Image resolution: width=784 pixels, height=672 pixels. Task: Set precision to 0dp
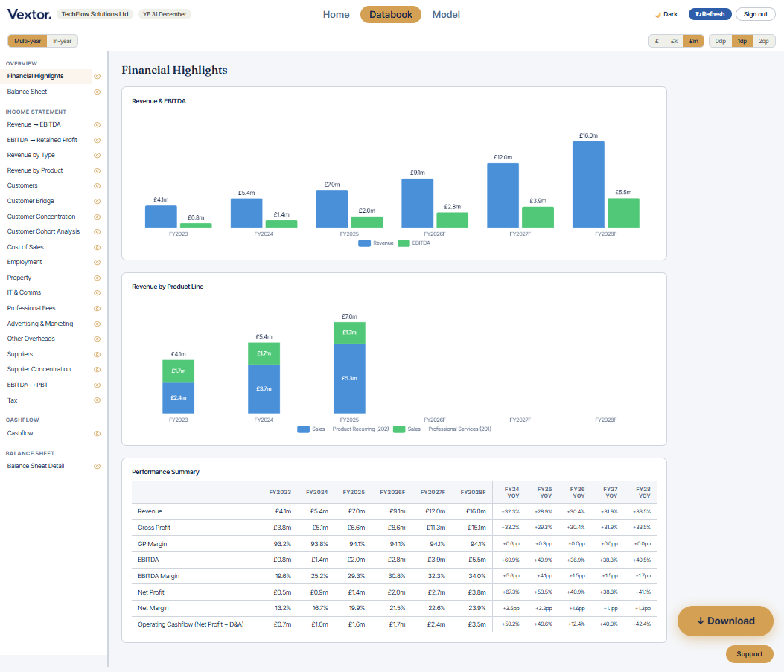(x=721, y=41)
